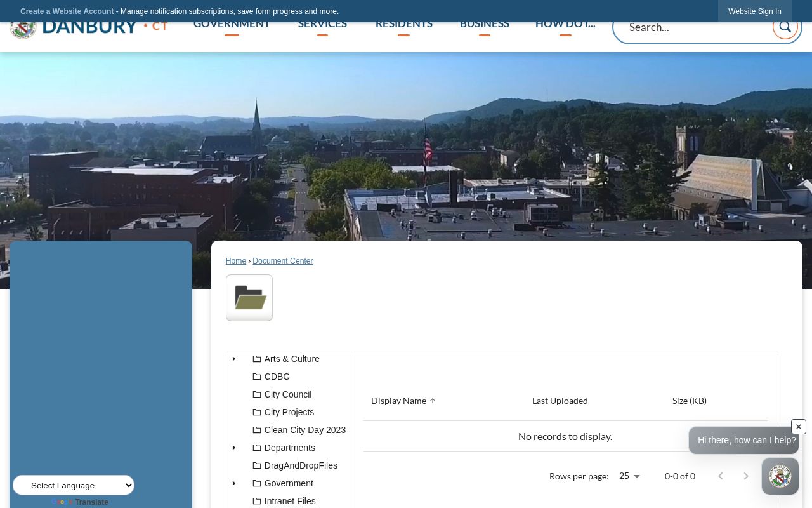Expand the Arts & Culture folder
Screen dimensions: 812x508
click(234, 359)
